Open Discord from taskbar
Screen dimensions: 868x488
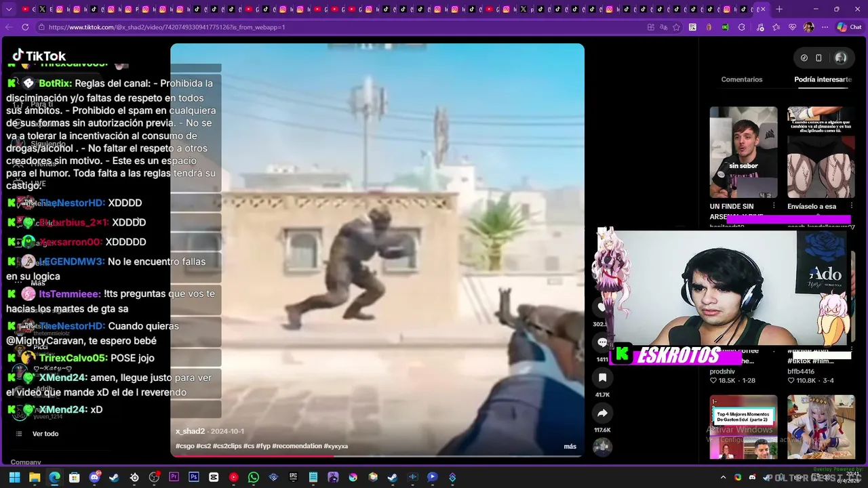[x=94, y=477]
